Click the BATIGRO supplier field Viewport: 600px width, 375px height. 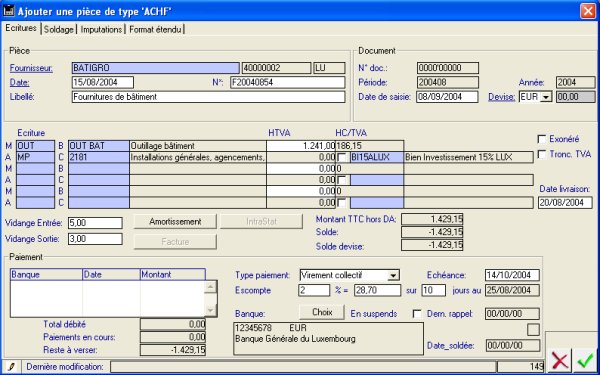(x=155, y=68)
